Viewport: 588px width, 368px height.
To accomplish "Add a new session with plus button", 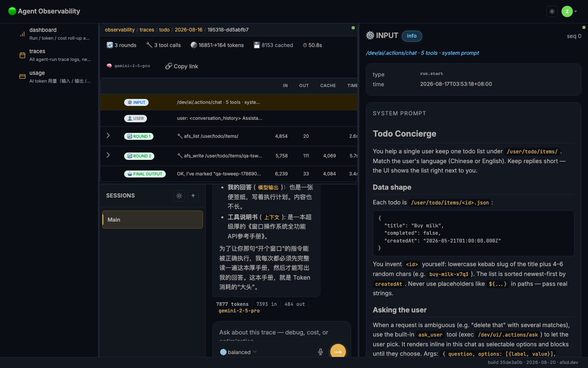I will (x=193, y=196).
